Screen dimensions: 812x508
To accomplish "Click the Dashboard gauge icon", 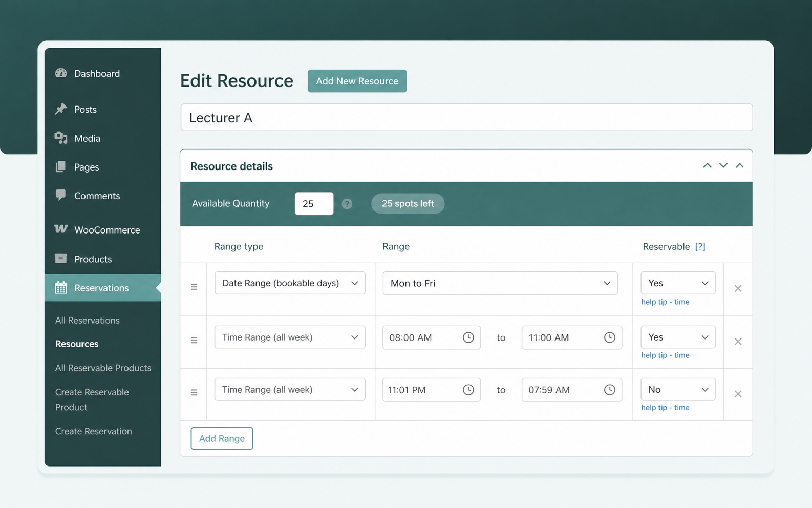I will 61,73.
